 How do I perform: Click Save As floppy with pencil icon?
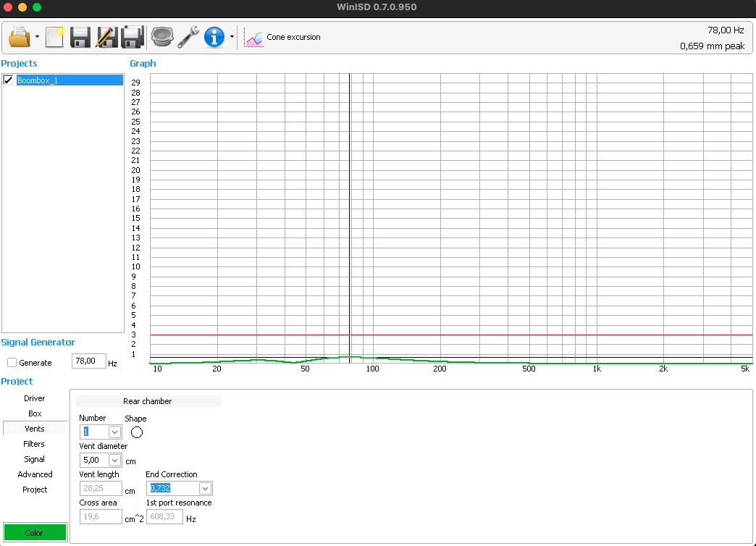(106, 37)
